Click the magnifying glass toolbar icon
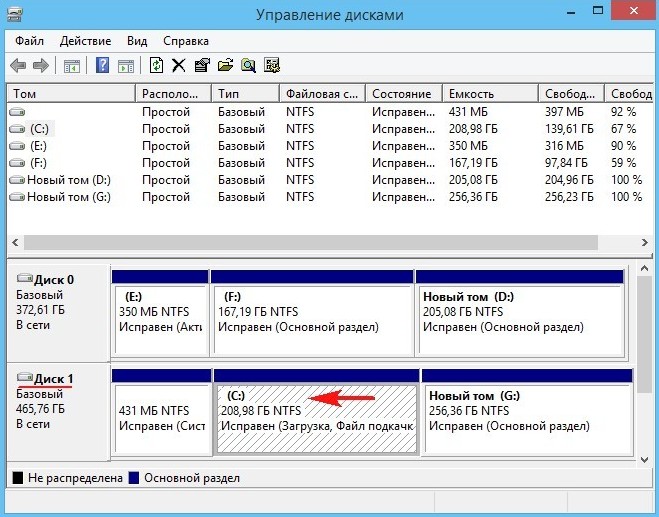This screenshot has height=517, width=659. 247,66
